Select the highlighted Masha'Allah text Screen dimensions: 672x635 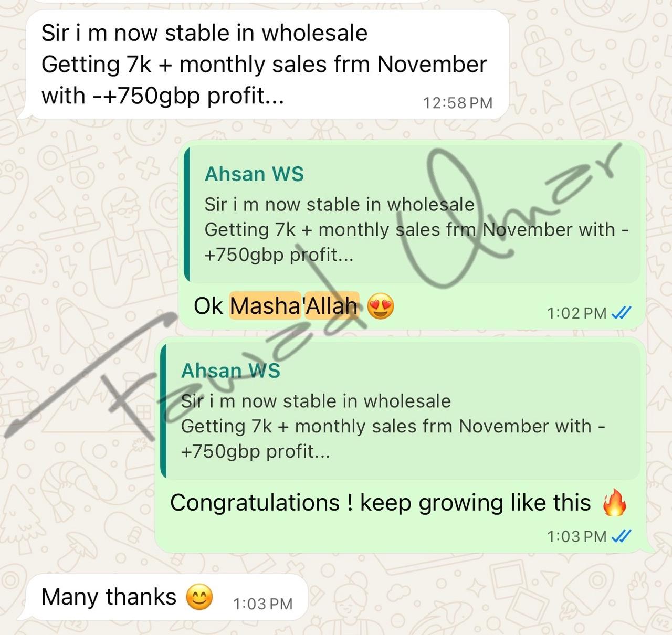pos(294,305)
